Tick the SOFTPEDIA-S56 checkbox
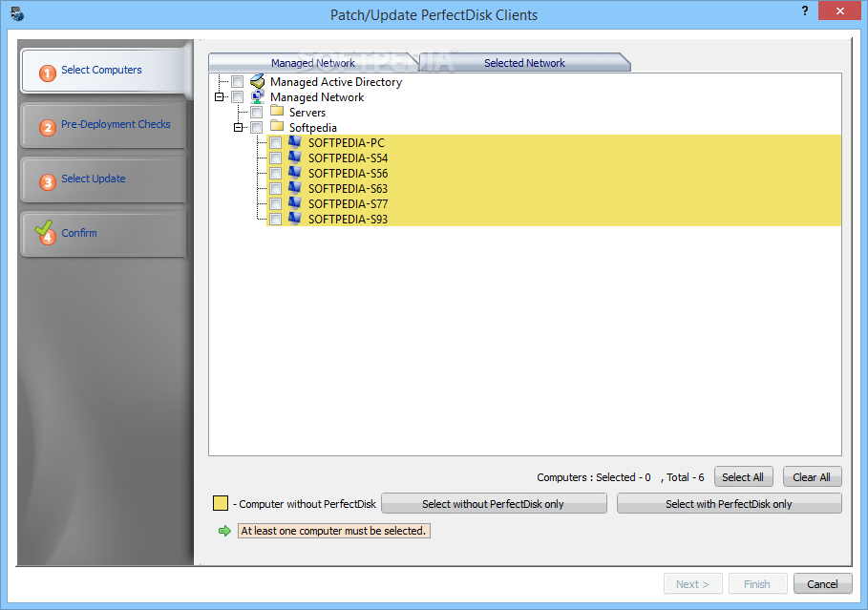The image size is (868, 610). (276, 173)
